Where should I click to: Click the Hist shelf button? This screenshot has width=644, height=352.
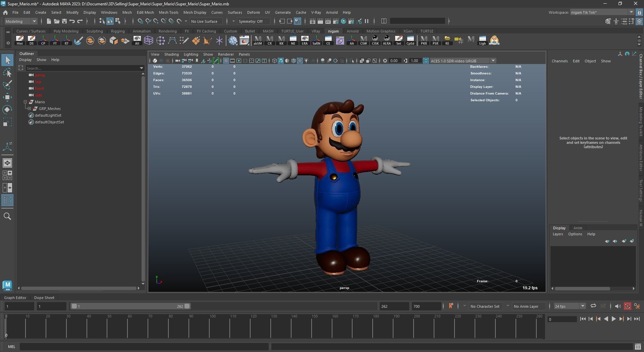(x=20, y=40)
